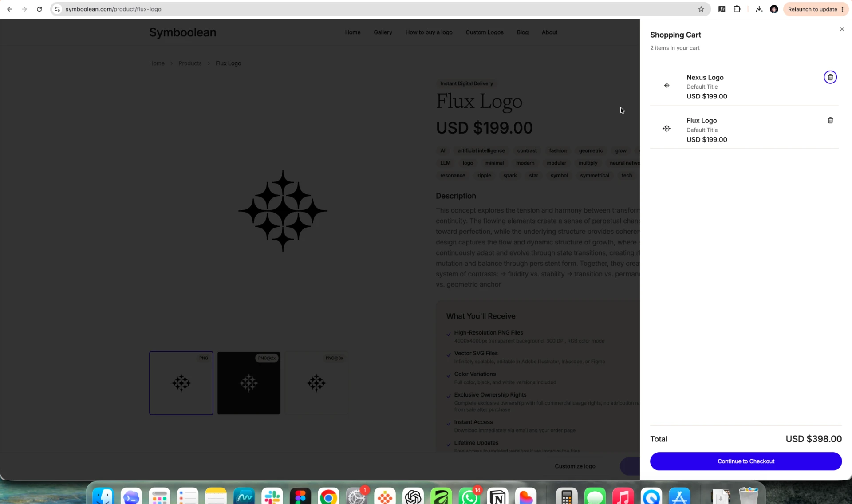852x504 pixels.
Task: Open the Chrome profile avatar
Action: click(774, 9)
